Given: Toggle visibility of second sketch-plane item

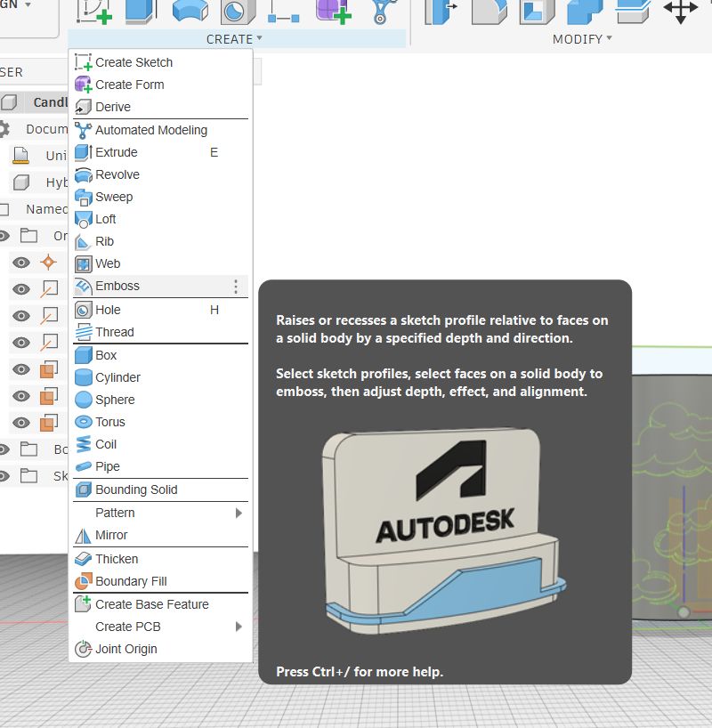Looking at the screenshot, I should coord(20,316).
